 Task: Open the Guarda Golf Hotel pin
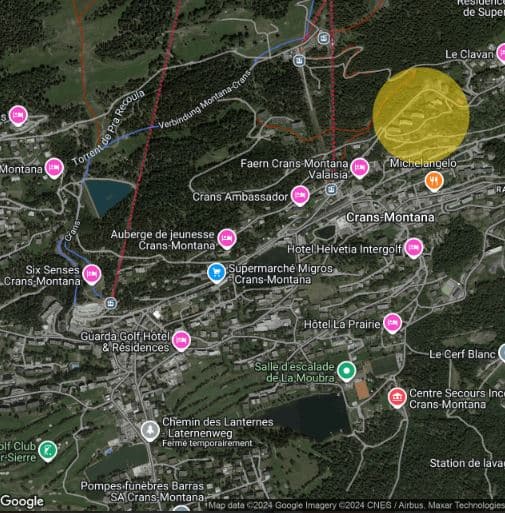point(181,341)
